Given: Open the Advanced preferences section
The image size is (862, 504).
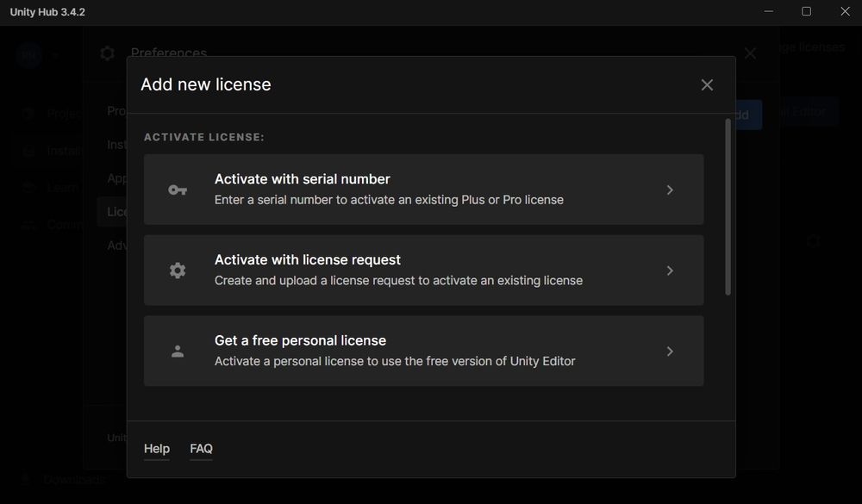Looking at the screenshot, I should coord(120,245).
